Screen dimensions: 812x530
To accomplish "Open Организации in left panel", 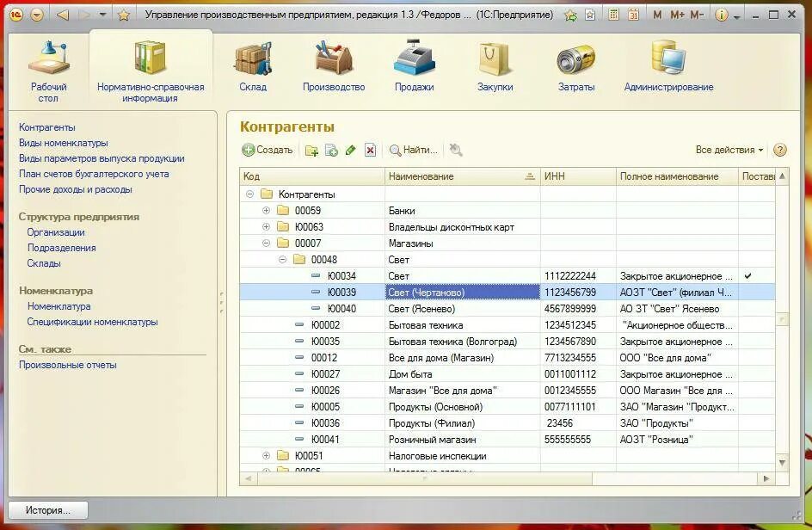I will coord(56,232).
